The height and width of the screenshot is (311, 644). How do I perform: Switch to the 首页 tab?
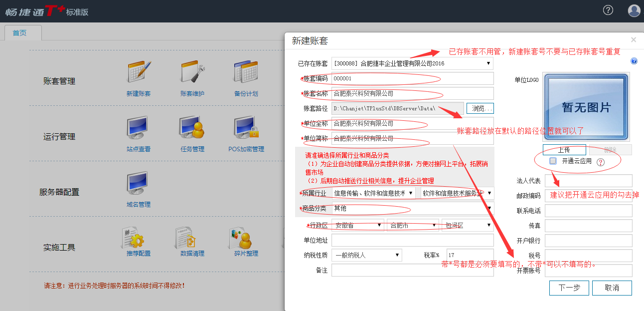[20, 33]
